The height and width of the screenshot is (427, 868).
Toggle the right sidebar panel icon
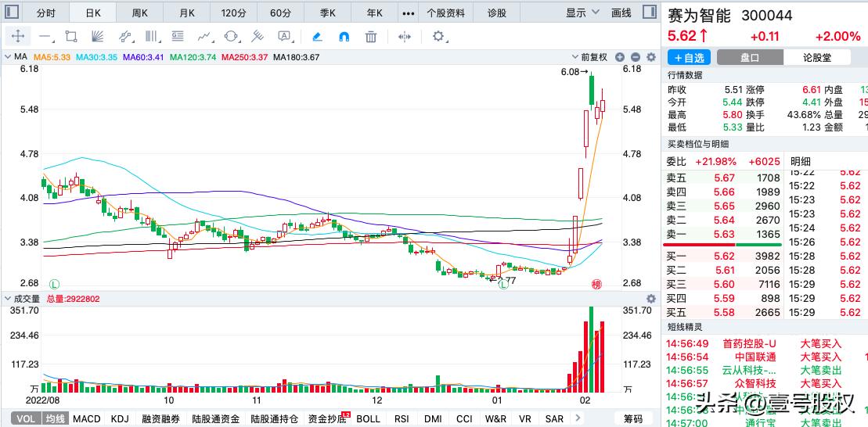coord(650,13)
